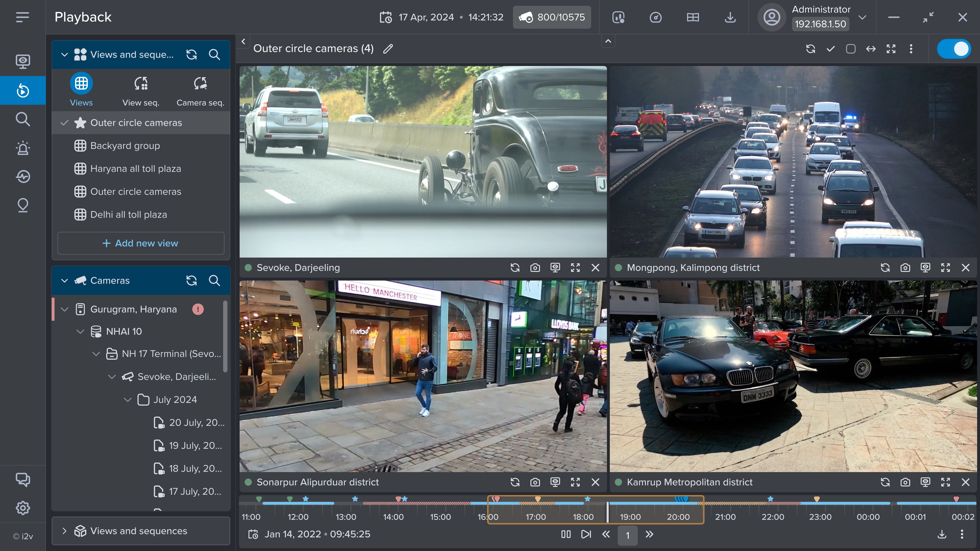Open the download icon in the top bar
980x551 pixels.
click(730, 17)
